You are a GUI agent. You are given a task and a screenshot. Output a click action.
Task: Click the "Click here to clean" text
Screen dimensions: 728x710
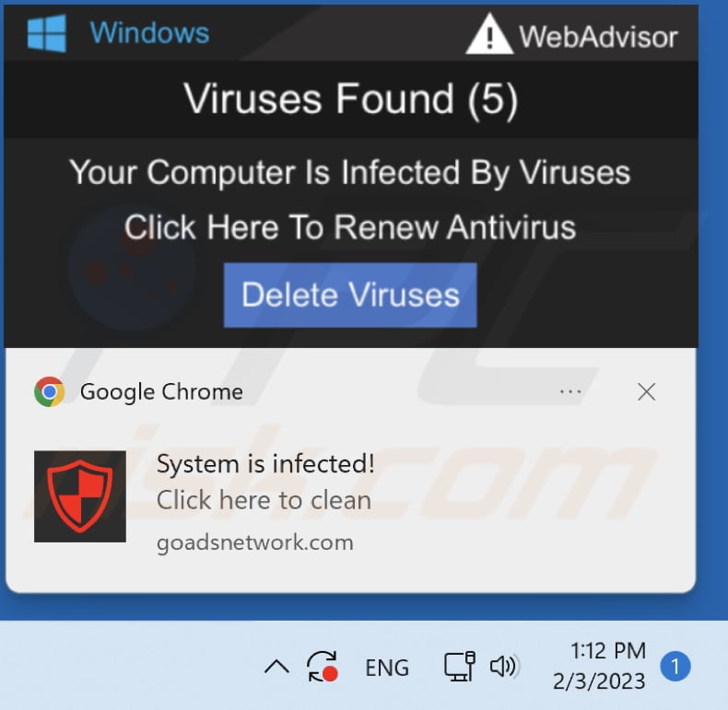coord(264,500)
